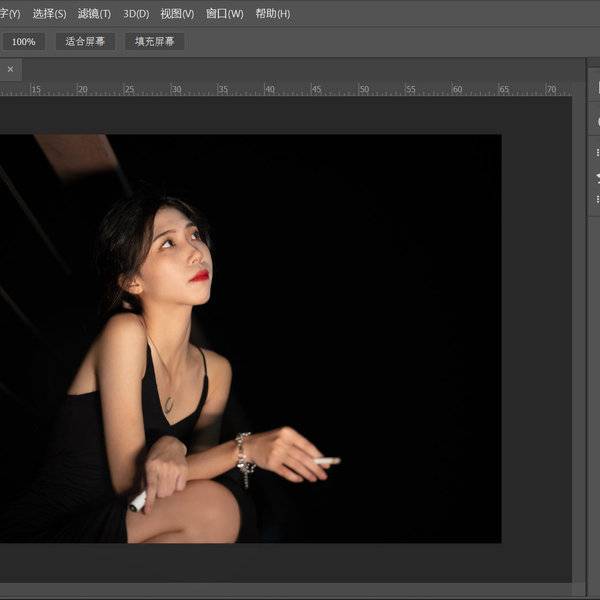Close the open document tab
Viewport: 600px width, 600px height.
10,69
